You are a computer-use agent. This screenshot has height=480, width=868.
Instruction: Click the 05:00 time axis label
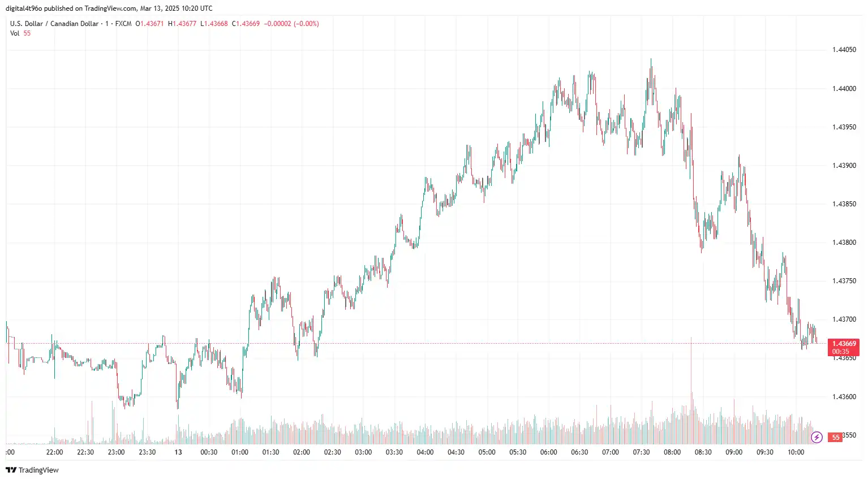click(x=487, y=452)
